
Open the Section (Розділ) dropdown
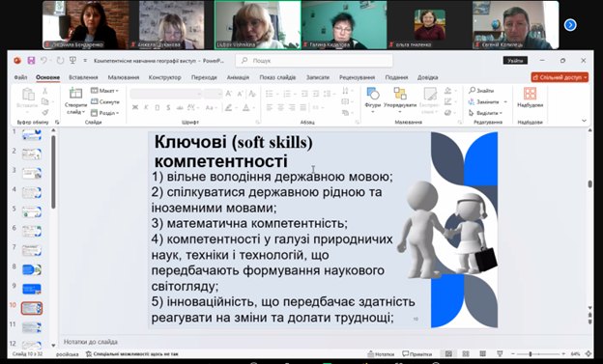click(x=104, y=113)
